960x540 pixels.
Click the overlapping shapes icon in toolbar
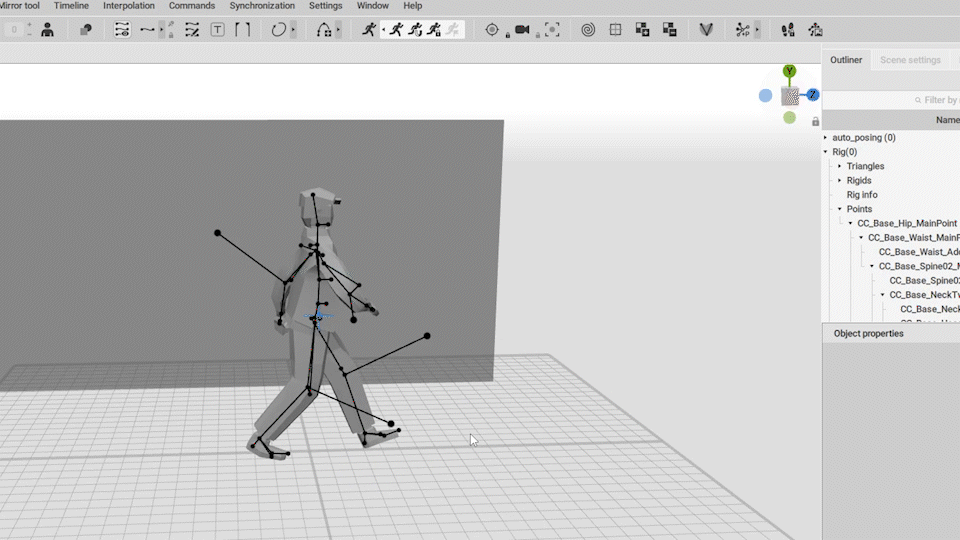(x=86, y=29)
